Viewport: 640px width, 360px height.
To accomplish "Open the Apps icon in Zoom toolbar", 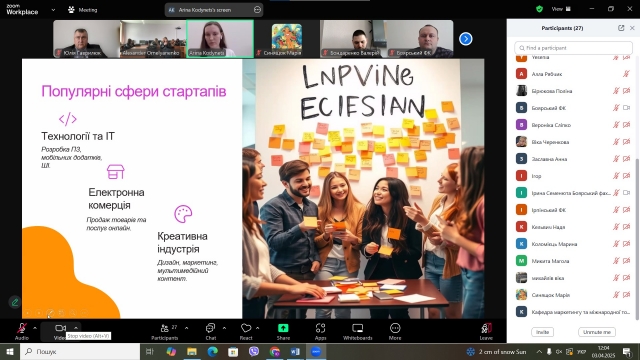I will (320, 328).
